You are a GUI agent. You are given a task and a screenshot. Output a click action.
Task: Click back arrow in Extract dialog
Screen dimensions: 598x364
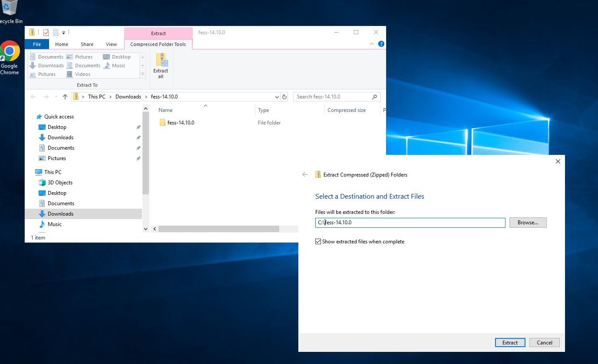[x=305, y=175]
